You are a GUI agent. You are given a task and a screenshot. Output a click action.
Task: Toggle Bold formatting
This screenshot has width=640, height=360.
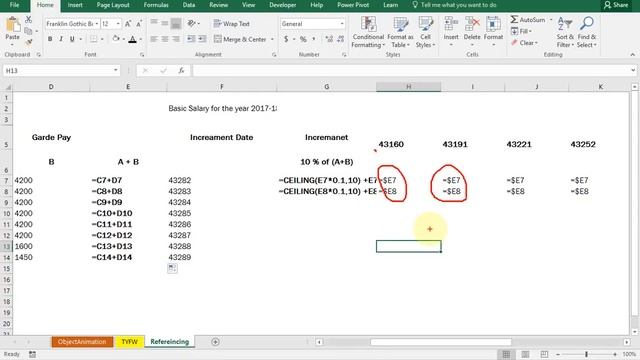pos(50,39)
